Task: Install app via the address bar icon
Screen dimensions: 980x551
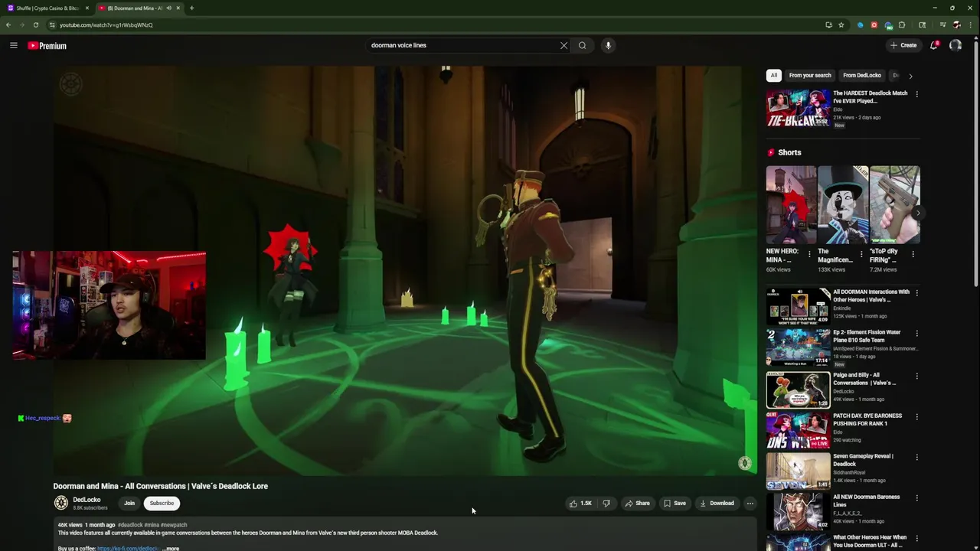Action: [x=828, y=24]
